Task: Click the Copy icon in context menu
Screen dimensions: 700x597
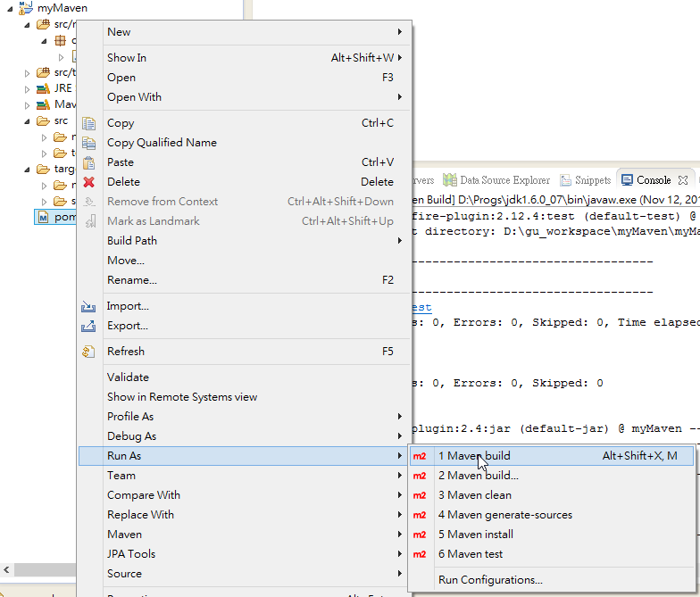Action: (89, 123)
